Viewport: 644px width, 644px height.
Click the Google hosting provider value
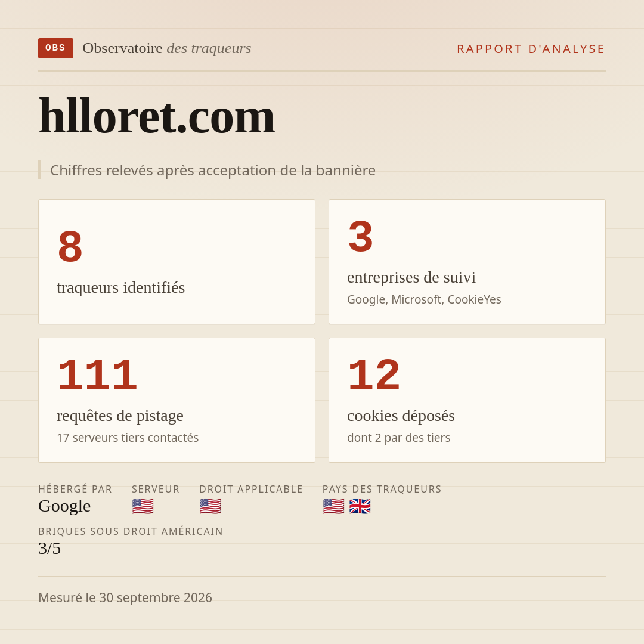pos(64,506)
